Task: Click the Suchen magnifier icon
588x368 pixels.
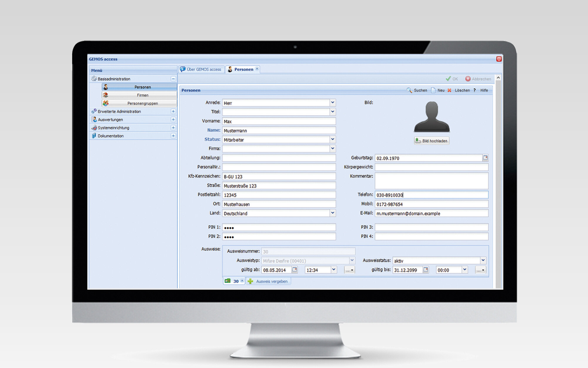Action: [409, 90]
